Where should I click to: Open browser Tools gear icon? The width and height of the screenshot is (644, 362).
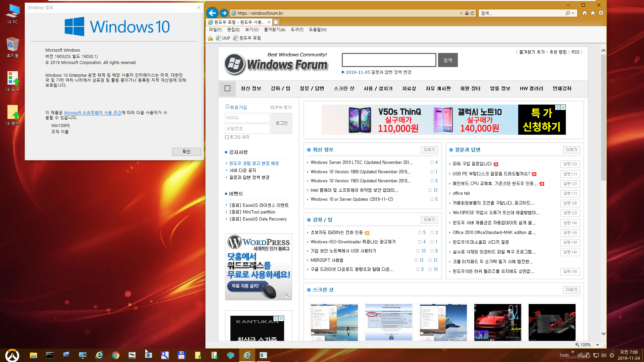pos(601,13)
